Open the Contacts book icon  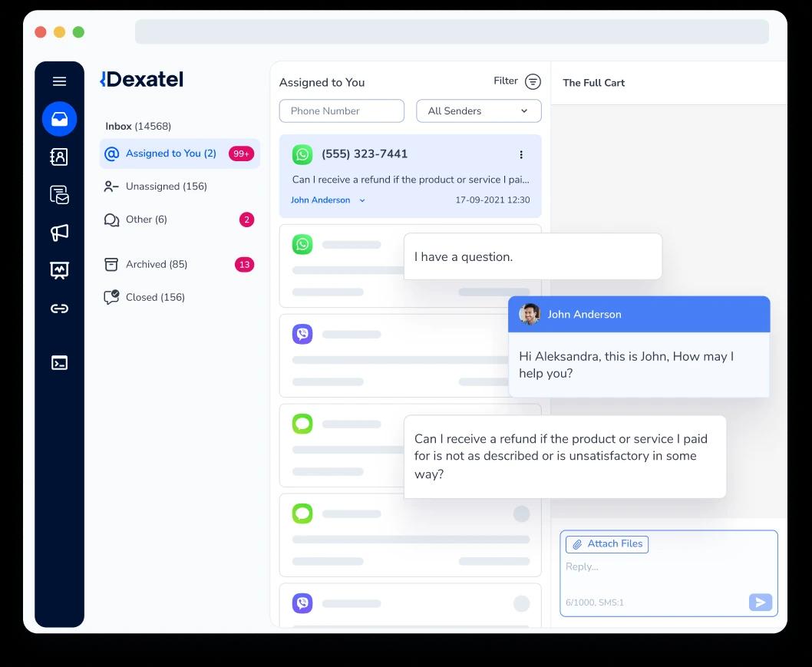(59, 157)
